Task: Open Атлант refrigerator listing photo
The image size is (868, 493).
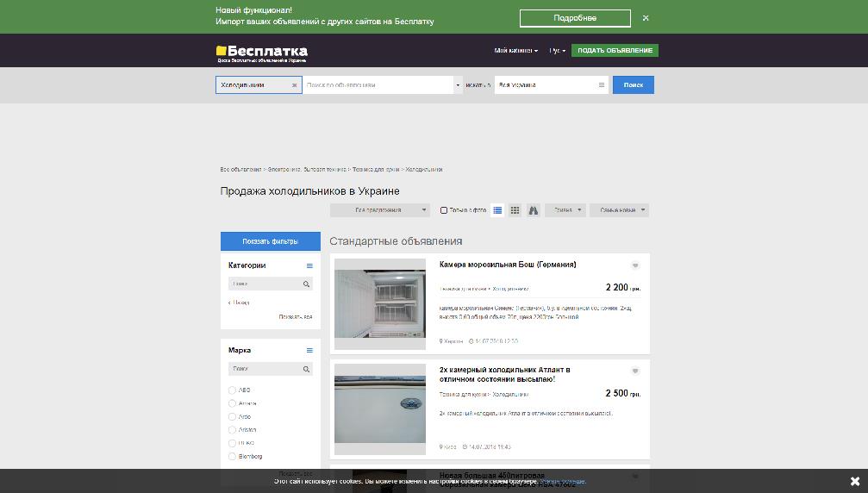Action: (x=380, y=409)
